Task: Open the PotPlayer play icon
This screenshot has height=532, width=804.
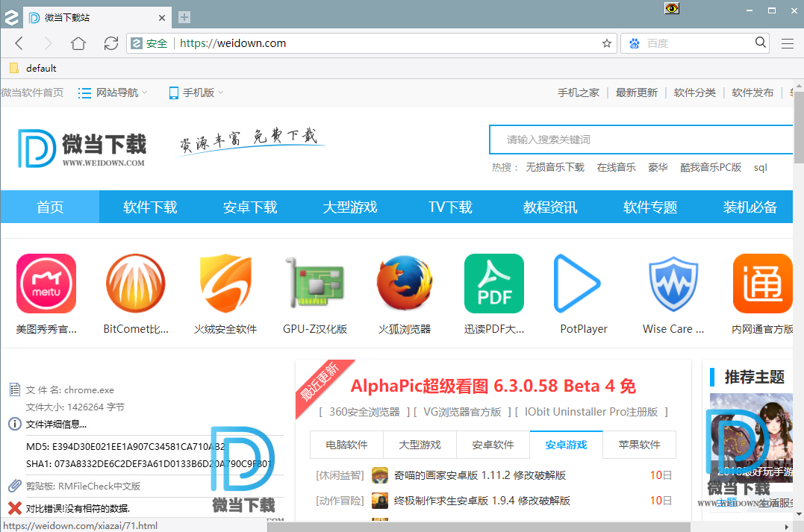Action: 577,284
